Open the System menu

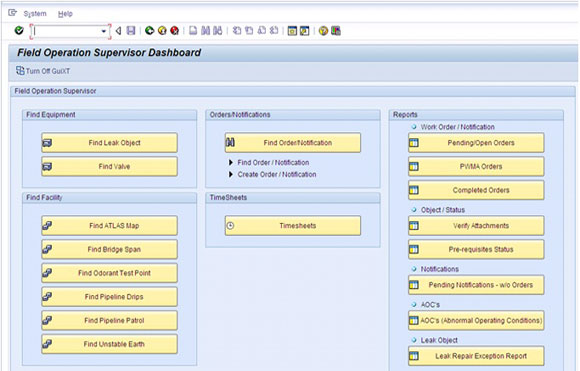click(x=35, y=14)
